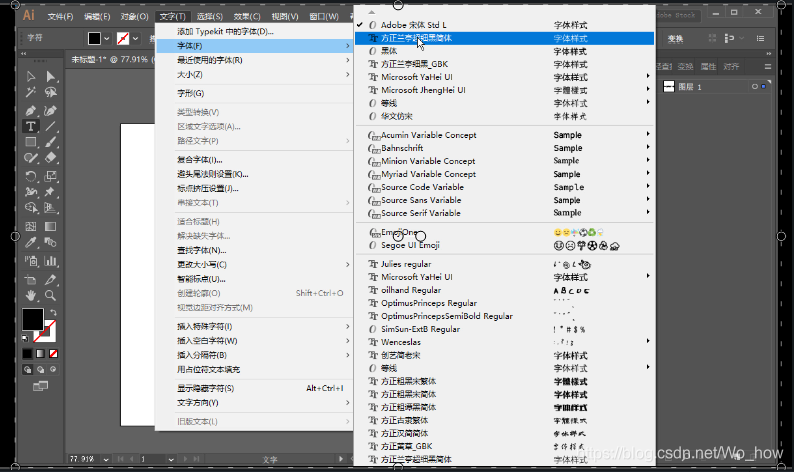This screenshot has height=472, width=794.
Task: Open the 视图(V) menu
Action: [285, 17]
